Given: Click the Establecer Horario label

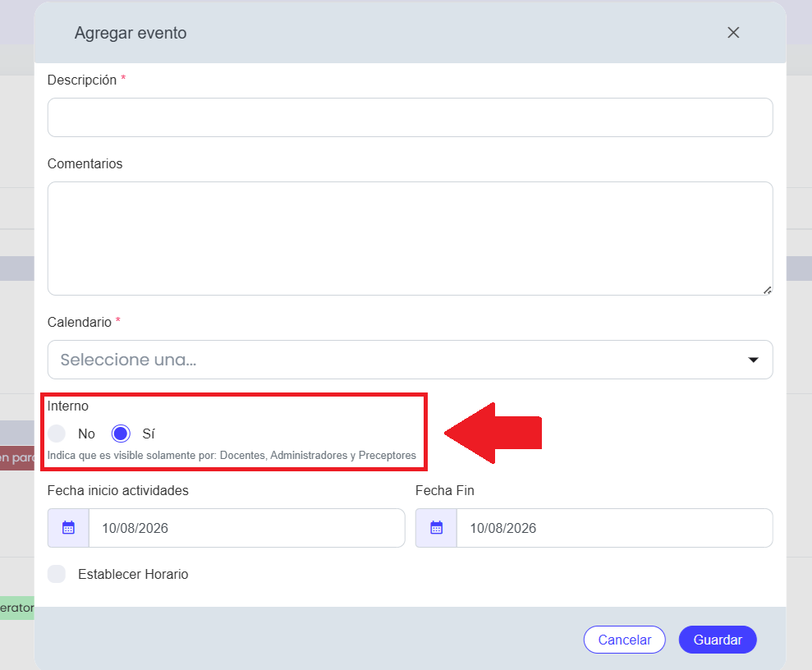Looking at the screenshot, I should (x=133, y=574).
